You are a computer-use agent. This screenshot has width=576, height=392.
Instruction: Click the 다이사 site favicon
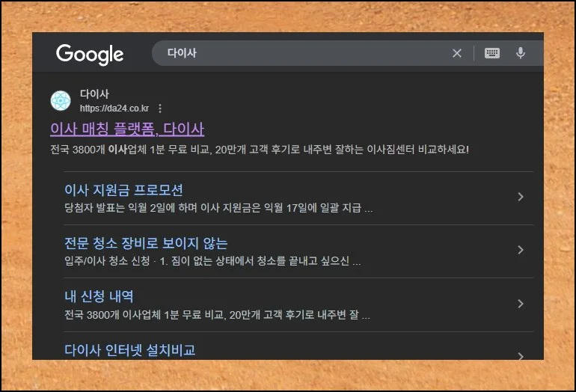[x=61, y=101]
